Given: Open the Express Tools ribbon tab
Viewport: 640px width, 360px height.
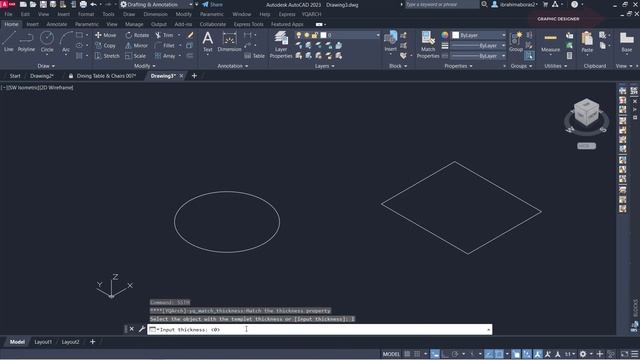Looking at the screenshot, I should tap(248, 24).
